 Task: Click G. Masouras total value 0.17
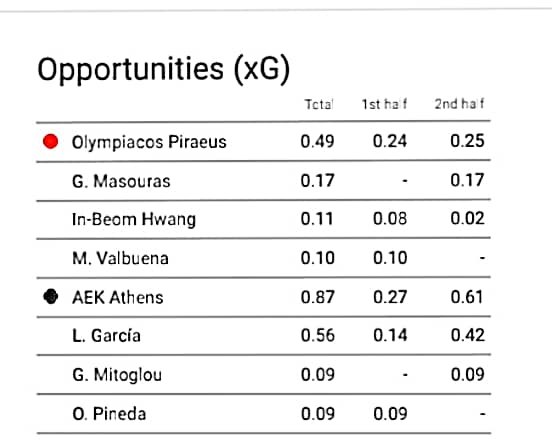coord(317,181)
